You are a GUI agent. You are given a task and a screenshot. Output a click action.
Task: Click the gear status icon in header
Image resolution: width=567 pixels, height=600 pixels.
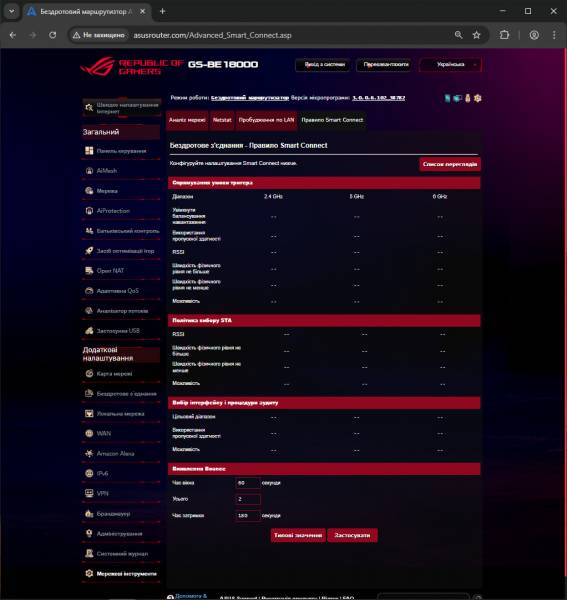click(x=477, y=98)
